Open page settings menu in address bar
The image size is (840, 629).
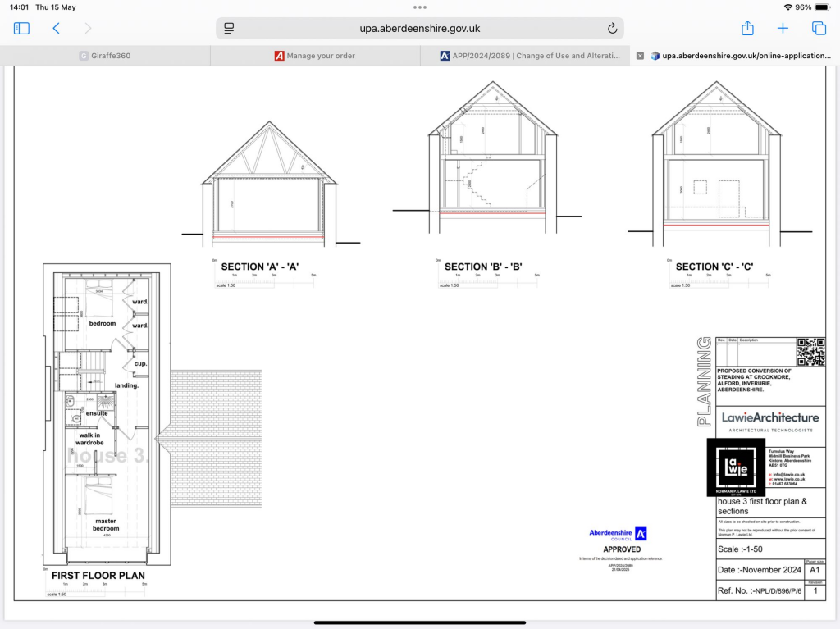[x=230, y=29]
